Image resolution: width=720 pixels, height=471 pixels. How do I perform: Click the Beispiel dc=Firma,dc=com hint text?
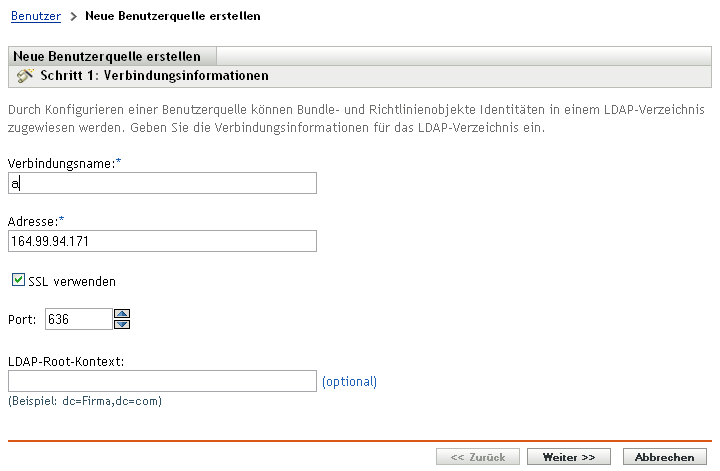[85, 401]
